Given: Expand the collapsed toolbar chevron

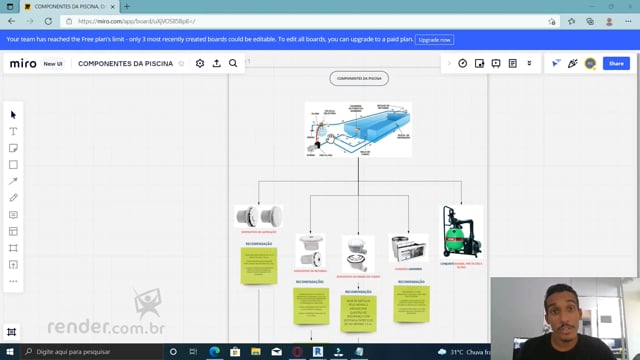Looking at the screenshot, I should pos(449,63).
